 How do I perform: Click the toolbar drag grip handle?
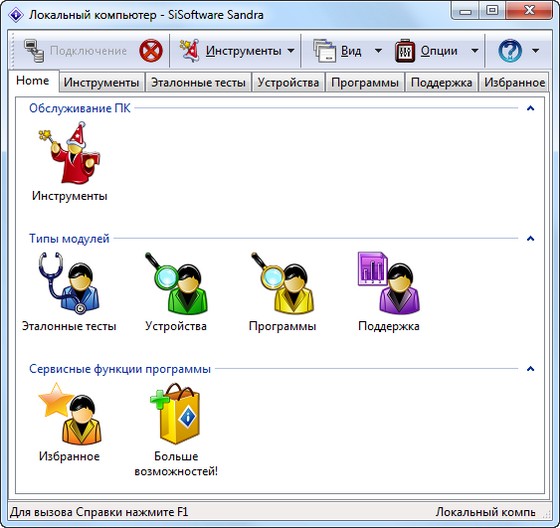coord(12,51)
